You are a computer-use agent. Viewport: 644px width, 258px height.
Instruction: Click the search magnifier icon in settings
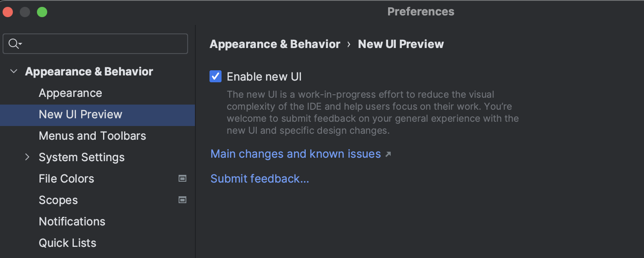(x=13, y=44)
